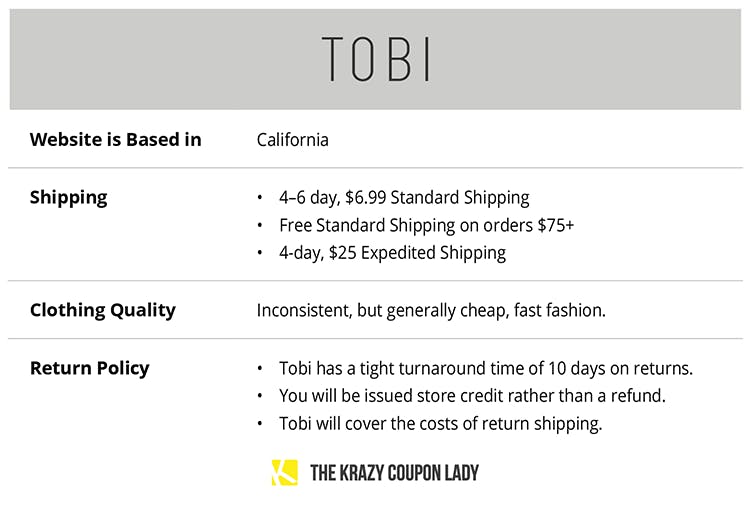The width and height of the screenshot is (750, 514).
Task: Click bullet before "Free Standard Shipping"
Action: pyautogui.click(x=261, y=225)
